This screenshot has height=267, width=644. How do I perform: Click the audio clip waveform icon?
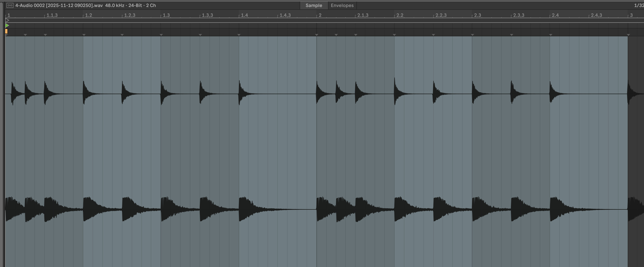(10, 5)
